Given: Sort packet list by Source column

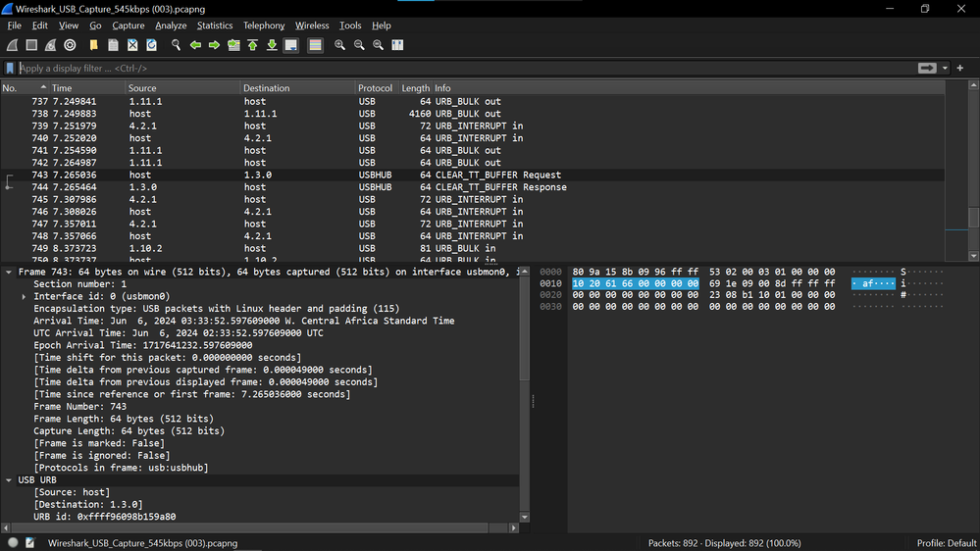Looking at the screenshot, I should [183, 88].
